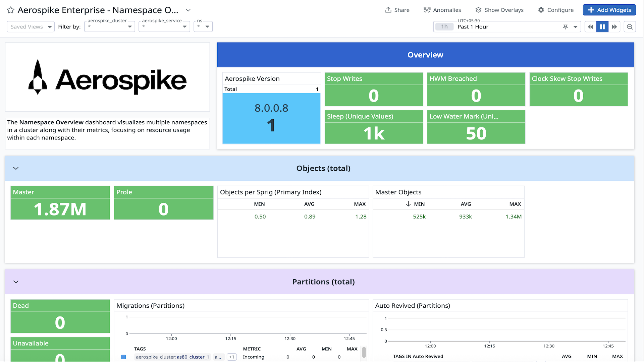The image size is (644, 362).
Task: Click the 933k Master Objects average value
Action: (466, 217)
